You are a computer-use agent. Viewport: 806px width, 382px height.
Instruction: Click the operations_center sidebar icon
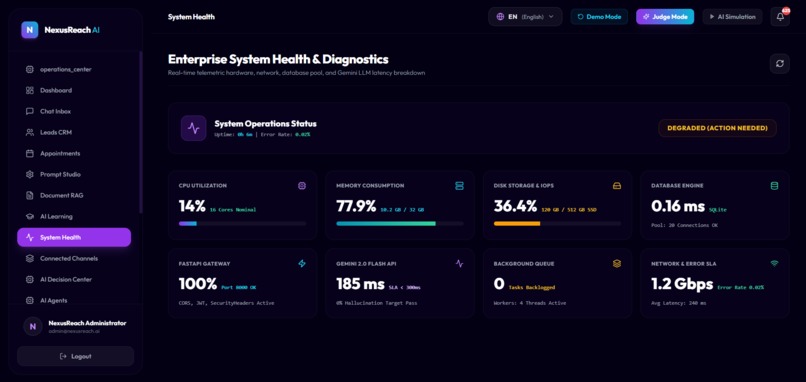tap(30, 69)
